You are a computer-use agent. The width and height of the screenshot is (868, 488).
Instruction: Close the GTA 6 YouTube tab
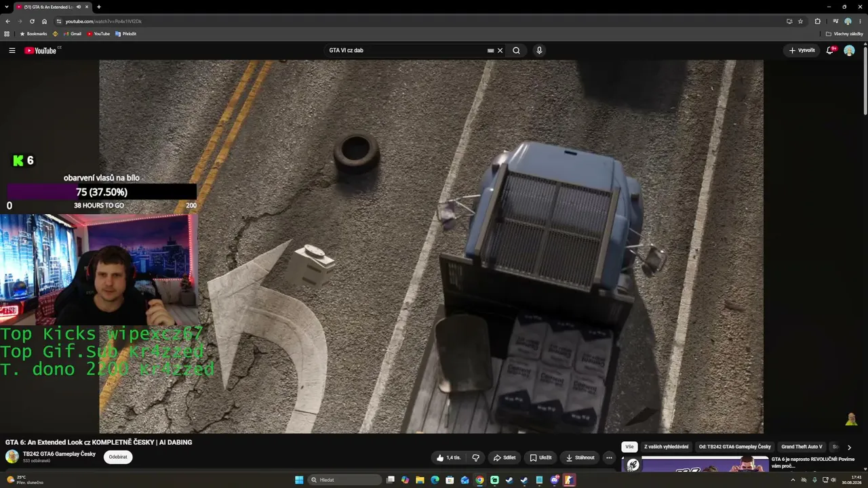(87, 7)
